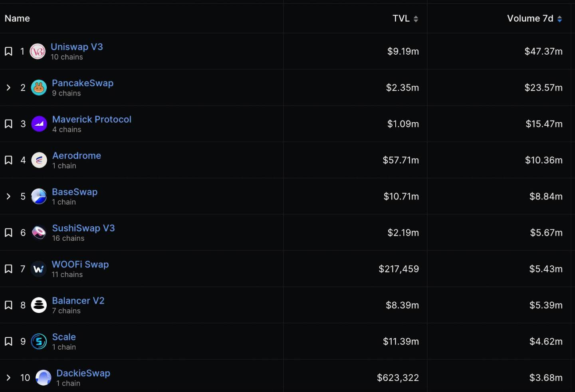Click the Uniswap V3 logo icon

(x=38, y=51)
